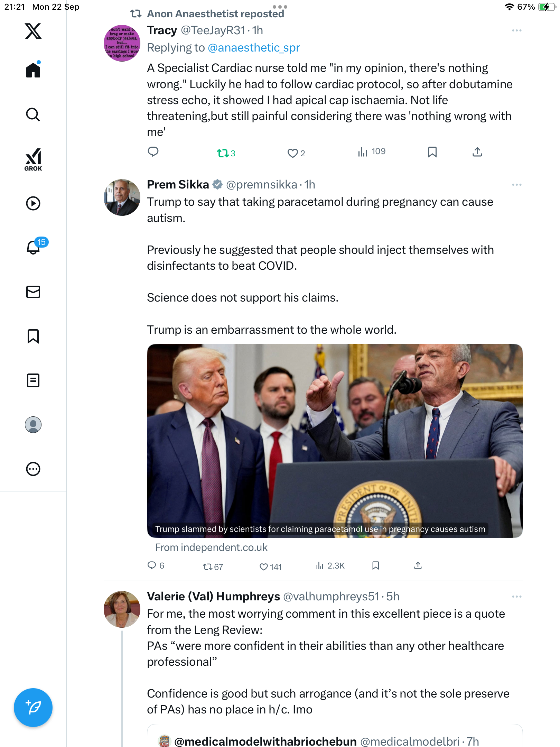Compose a new post
560x747 pixels.
[x=33, y=707]
